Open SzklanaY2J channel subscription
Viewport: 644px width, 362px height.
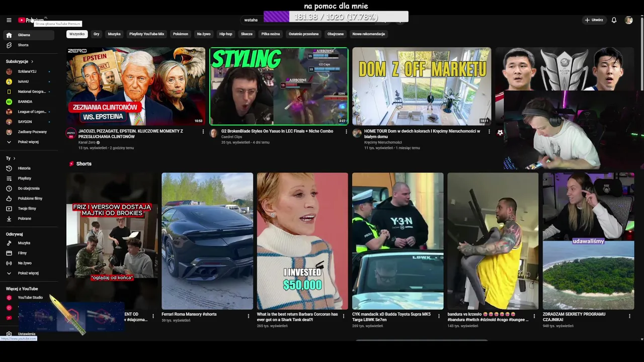(x=28, y=71)
